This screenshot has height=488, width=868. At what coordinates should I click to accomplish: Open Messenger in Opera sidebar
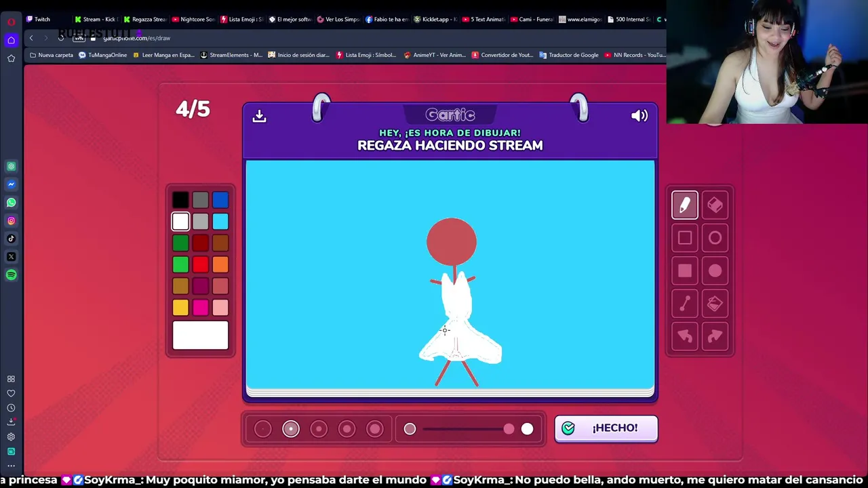click(x=11, y=184)
